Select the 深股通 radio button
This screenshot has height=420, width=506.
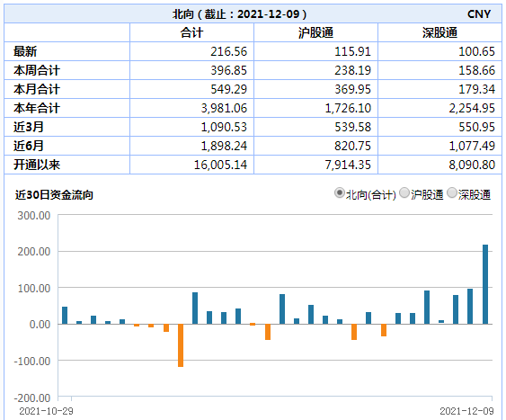coord(452,193)
